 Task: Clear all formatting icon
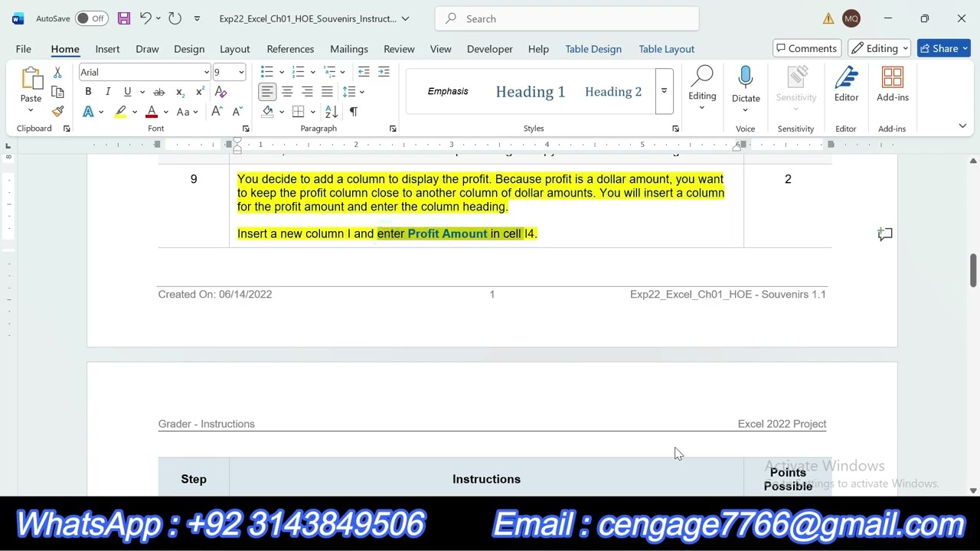(x=221, y=92)
